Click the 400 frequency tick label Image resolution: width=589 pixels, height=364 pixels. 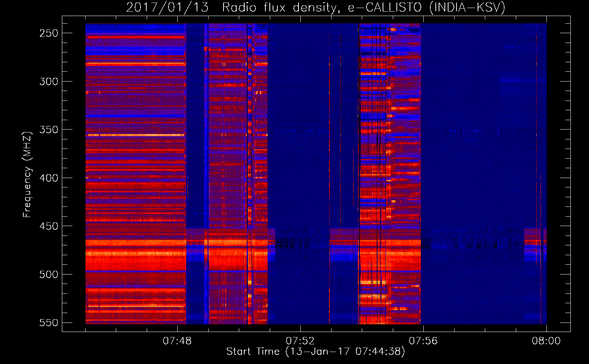[49, 178]
